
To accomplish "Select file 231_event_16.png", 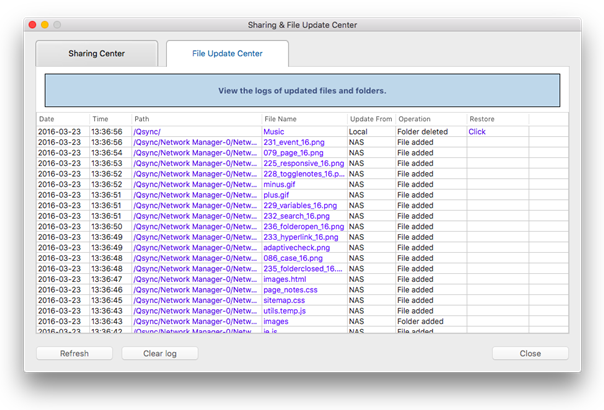I will 294,142.
